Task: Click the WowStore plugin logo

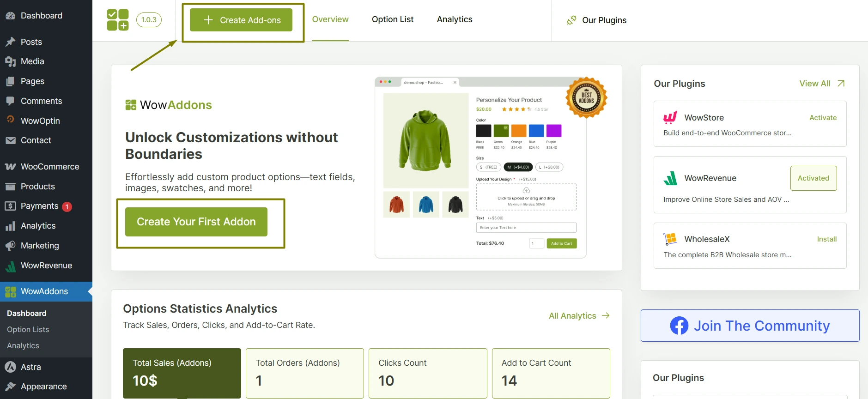Action: click(670, 118)
